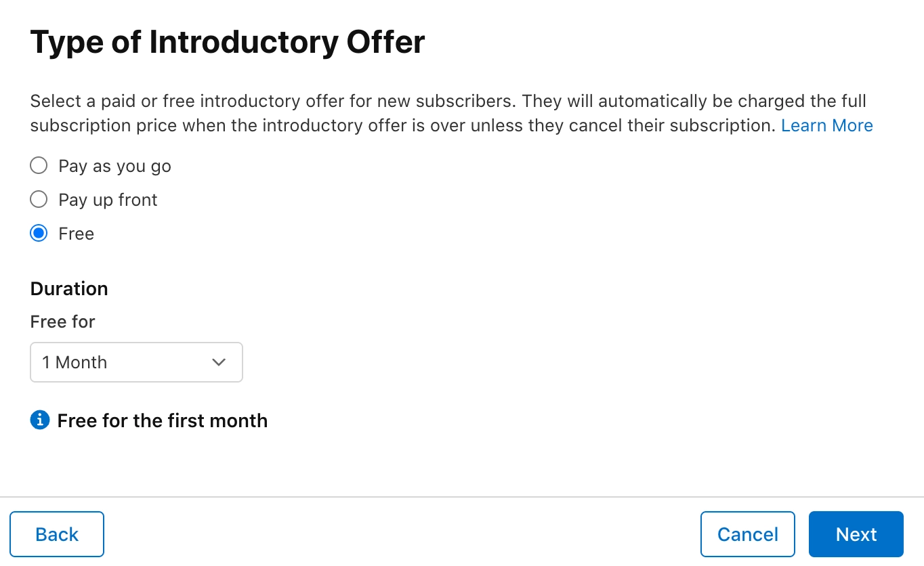Open the Learn More link
Screen dimensions: 924x566
pos(826,125)
